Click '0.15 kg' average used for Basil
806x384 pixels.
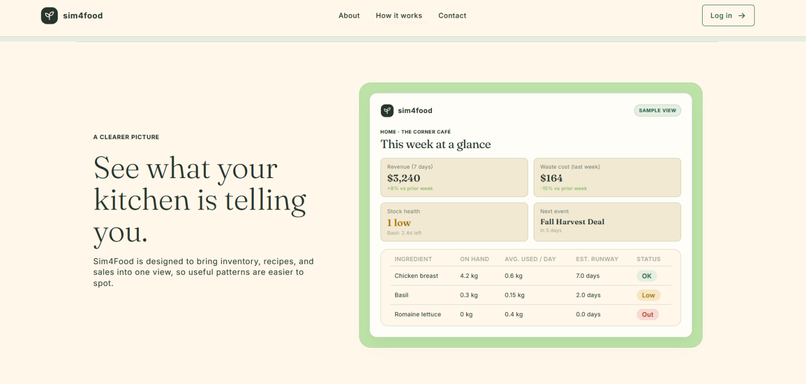coord(515,296)
